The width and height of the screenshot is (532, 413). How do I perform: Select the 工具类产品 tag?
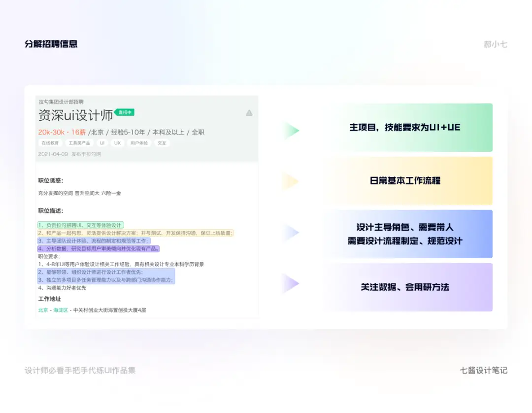click(79, 143)
